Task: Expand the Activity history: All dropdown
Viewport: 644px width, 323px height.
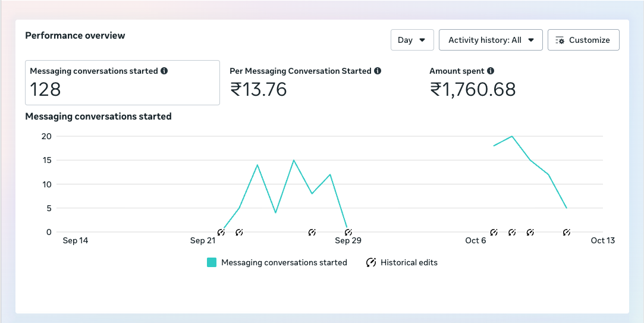Action: (490, 40)
